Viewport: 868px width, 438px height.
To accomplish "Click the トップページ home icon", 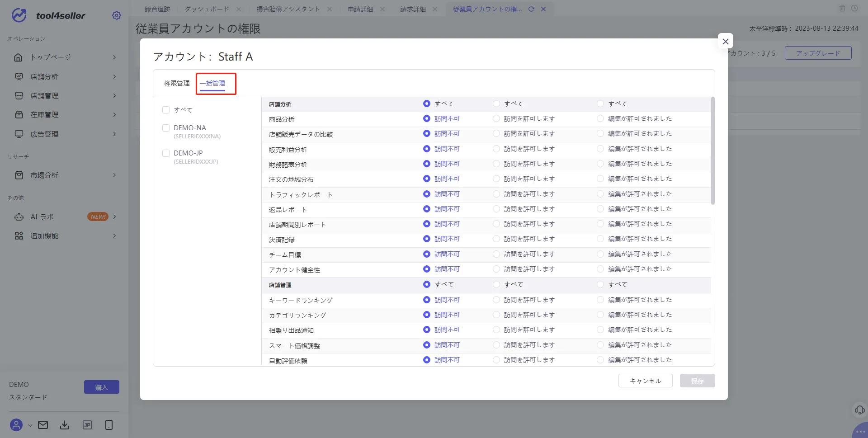I will coord(19,57).
